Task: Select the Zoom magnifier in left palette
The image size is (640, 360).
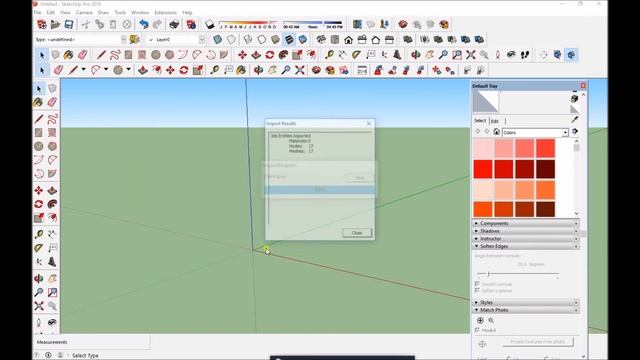Action: click(39, 292)
